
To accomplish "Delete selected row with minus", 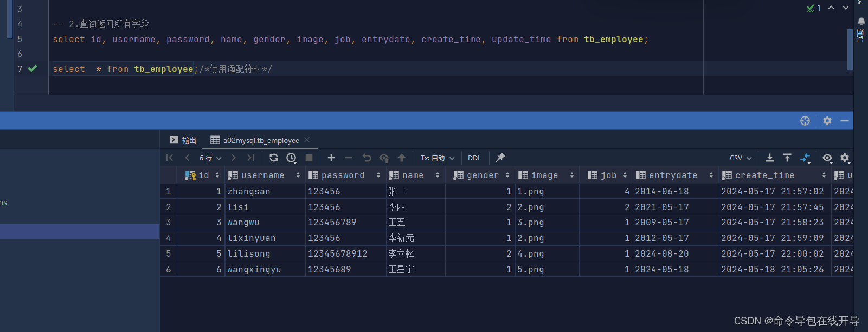I will (x=349, y=158).
